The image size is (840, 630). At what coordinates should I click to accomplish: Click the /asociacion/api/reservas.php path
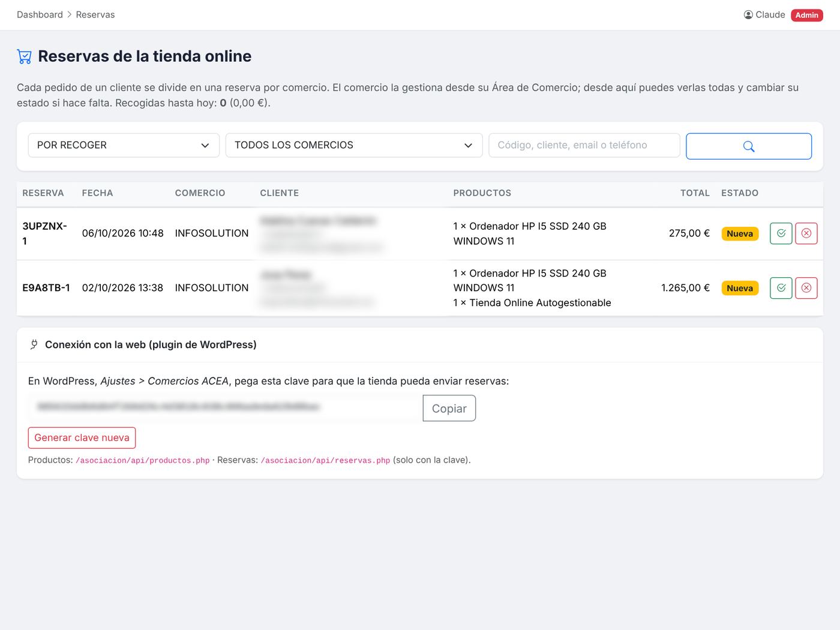click(326, 461)
